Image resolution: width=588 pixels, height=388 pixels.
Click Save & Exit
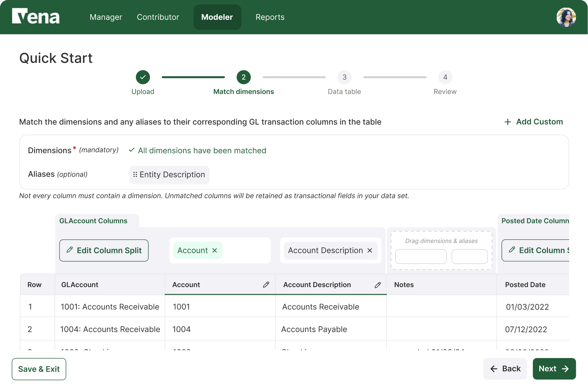click(39, 369)
